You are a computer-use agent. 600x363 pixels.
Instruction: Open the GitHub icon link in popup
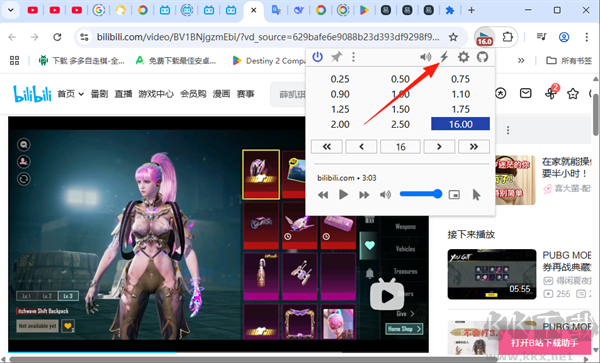(x=482, y=57)
